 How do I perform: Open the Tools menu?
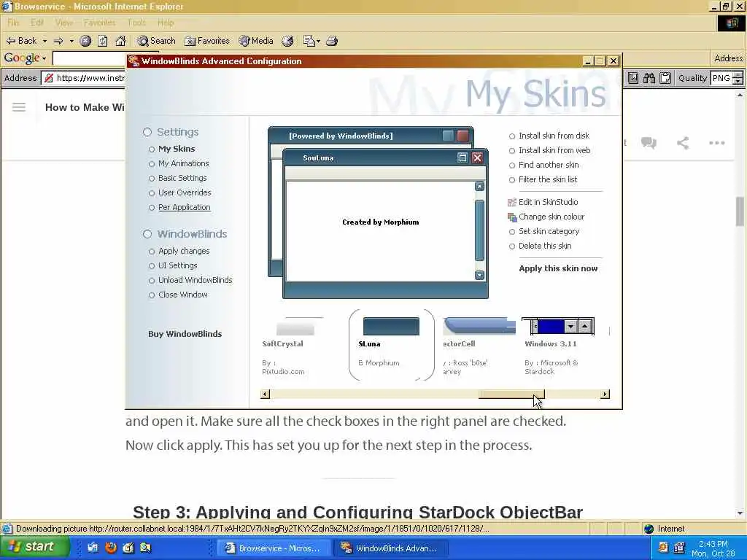(136, 23)
